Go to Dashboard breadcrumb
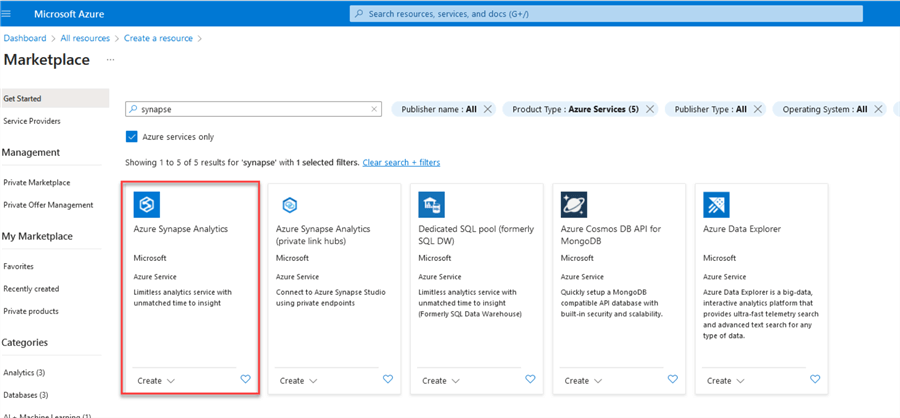900x418 pixels. [25, 38]
